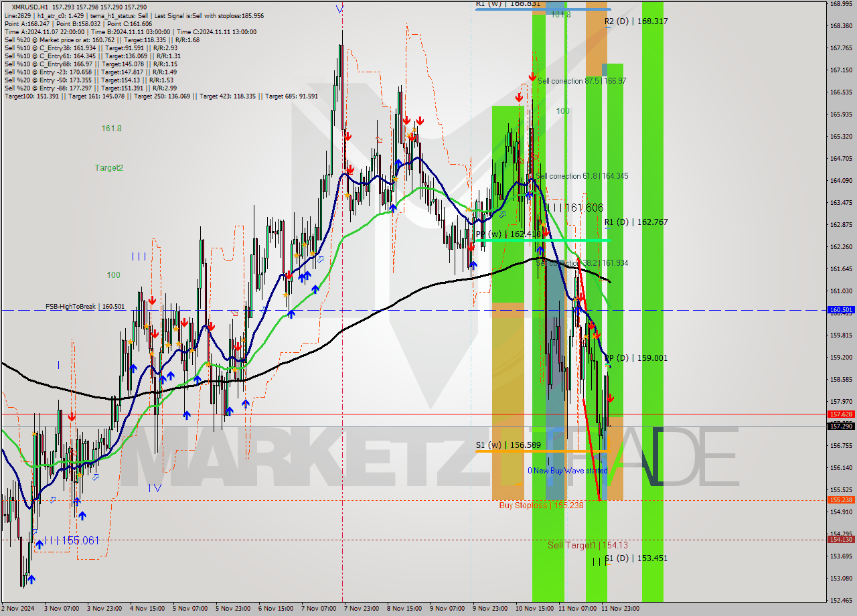Select the 'Sell Target1 | 154.13' label
Screen dimensions: 857x616
coord(588,545)
